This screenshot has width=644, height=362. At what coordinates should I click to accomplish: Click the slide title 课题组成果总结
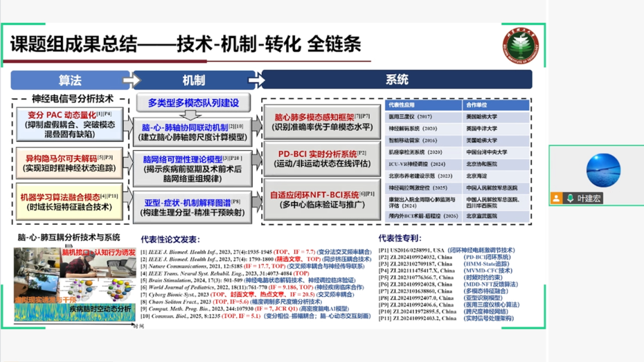[73, 44]
